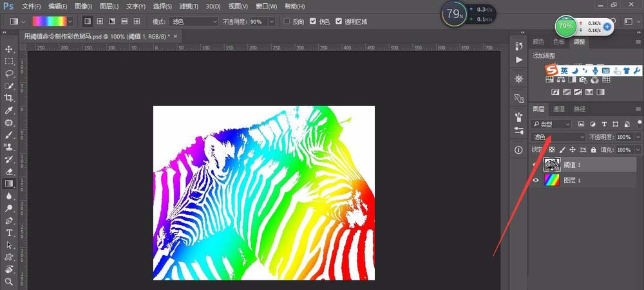Open the layer filter 类型 dropdown

[551, 123]
